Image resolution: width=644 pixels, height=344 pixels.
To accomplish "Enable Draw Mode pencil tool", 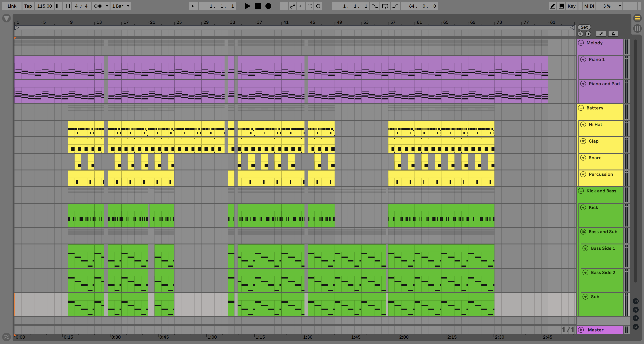I will pyautogui.click(x=553, y=6).
